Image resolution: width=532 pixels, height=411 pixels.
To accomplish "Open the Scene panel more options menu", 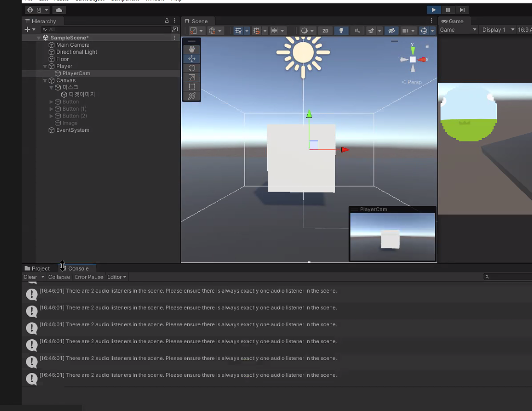I will 431,21.
